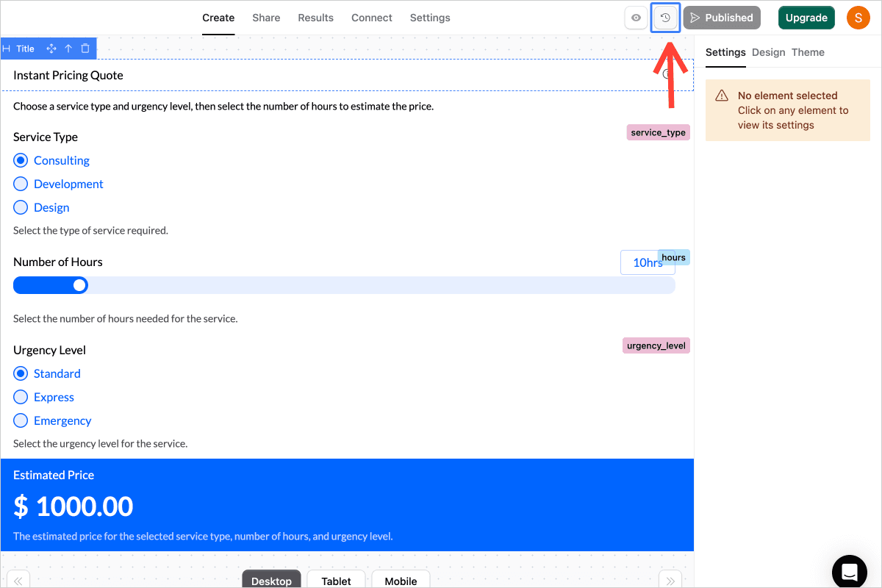882x588 pixels.
Task: Select the Instant Pricing Quote title
Action: 68,75
